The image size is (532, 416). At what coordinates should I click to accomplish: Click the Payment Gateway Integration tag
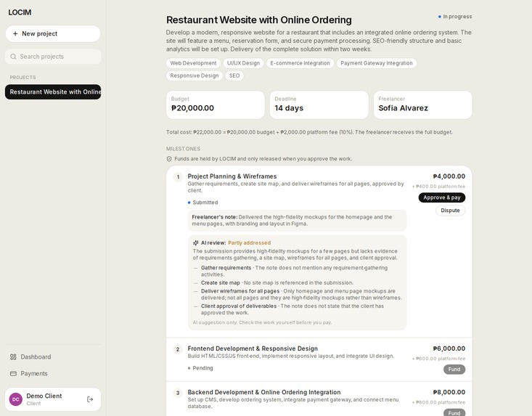click(377, 63)
